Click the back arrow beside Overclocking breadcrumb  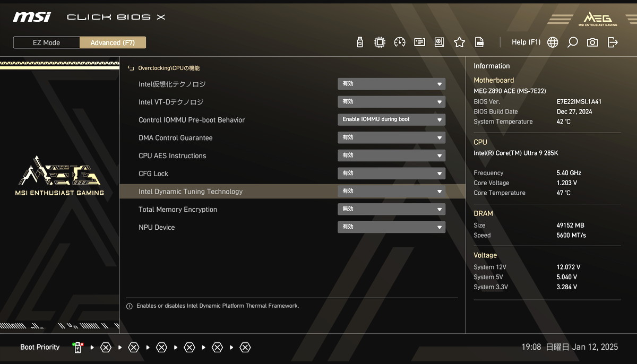(x=131, y=68)
